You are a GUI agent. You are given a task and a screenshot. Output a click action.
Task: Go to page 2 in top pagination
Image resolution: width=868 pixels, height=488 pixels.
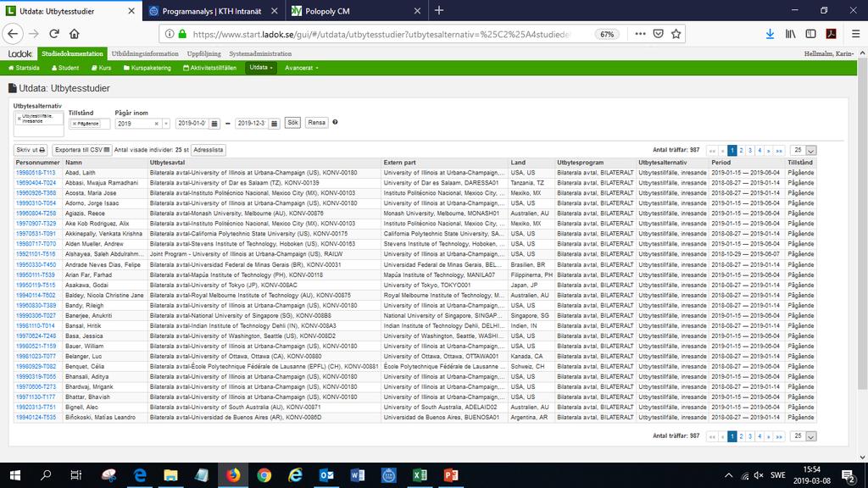(x=741, y=151)
